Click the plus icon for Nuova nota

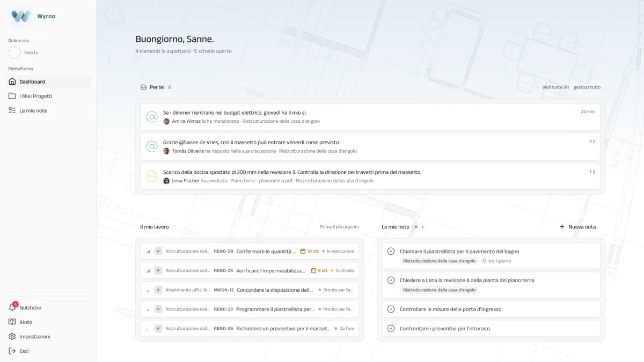tap(562, 227)
